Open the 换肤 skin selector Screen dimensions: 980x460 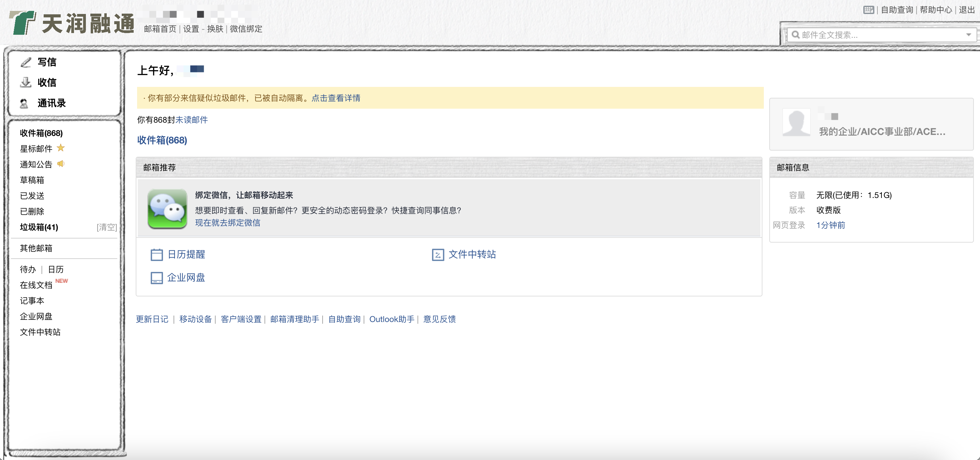[x=215, y=29]
